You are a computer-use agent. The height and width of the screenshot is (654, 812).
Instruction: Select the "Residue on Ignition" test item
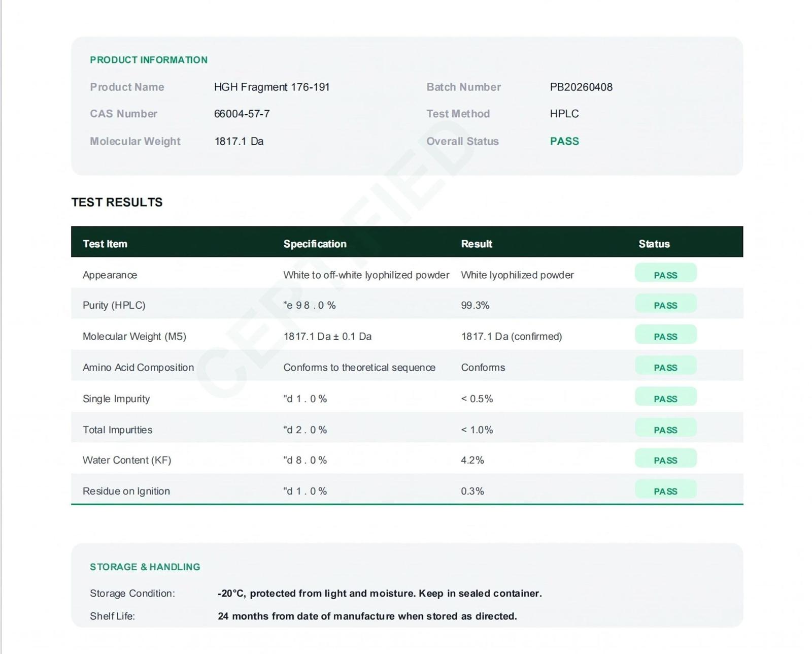tap(126, 491)
